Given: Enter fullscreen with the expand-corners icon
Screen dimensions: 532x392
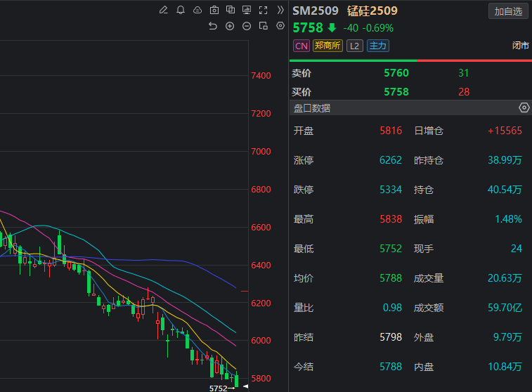Looking at the screenshot, I should [x=264, y=10].
